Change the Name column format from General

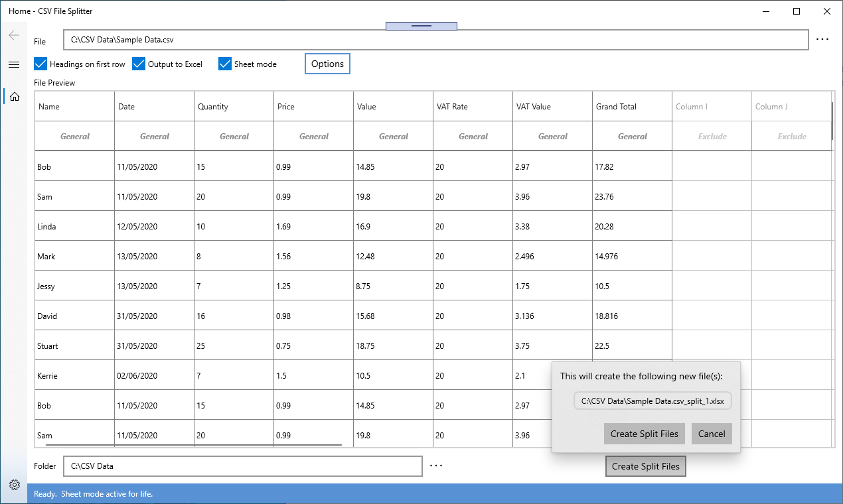[74, 136]
